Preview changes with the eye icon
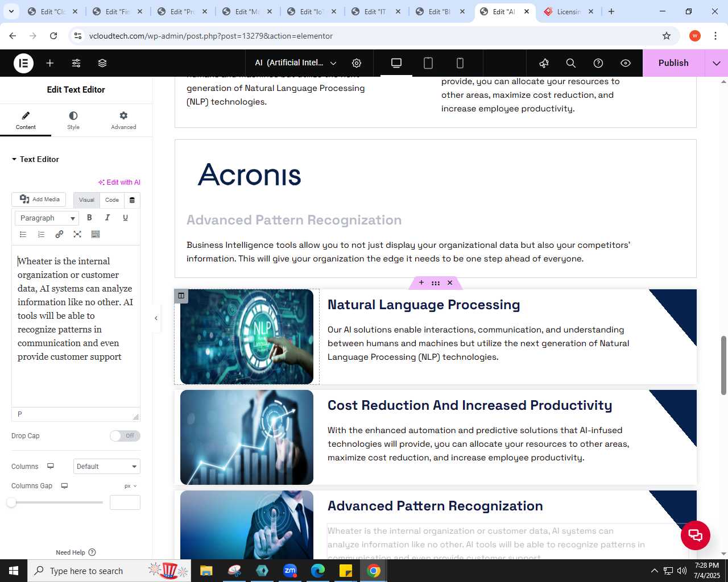The image size is (728, 582). [x=626, y=63]
